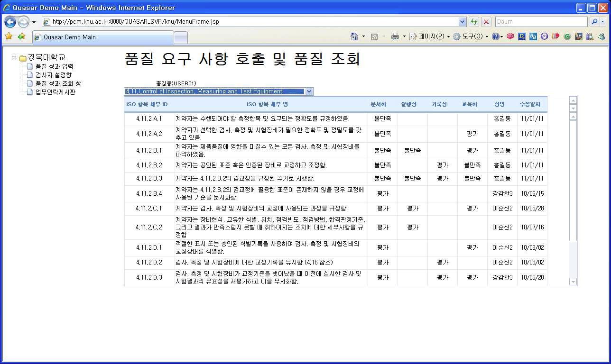611x364 pixels.
Task: Open the 페이지(P) menu
Action: coord(429,36)
